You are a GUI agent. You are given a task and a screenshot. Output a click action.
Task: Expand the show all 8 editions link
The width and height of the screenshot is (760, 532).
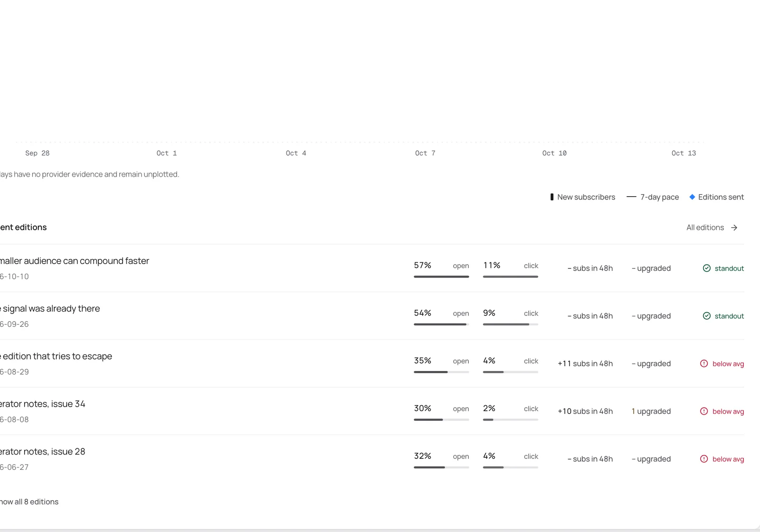(29, 502)
